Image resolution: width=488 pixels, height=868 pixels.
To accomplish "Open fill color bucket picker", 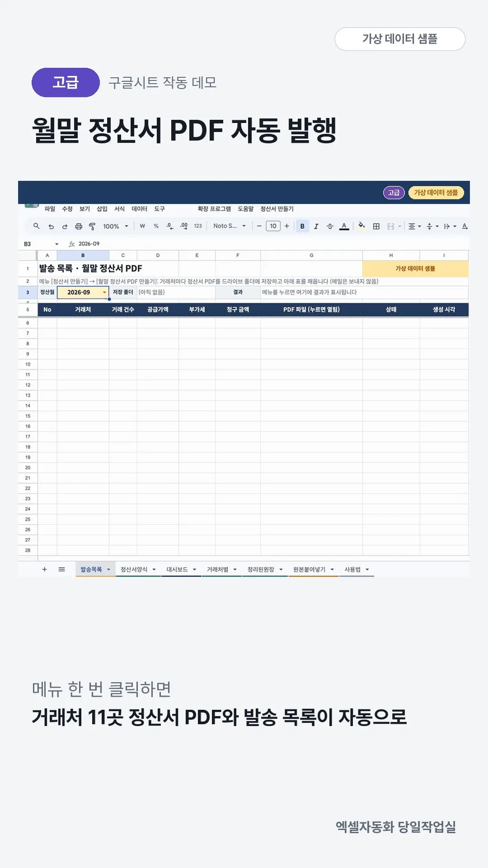I will (x=361, y=226).
